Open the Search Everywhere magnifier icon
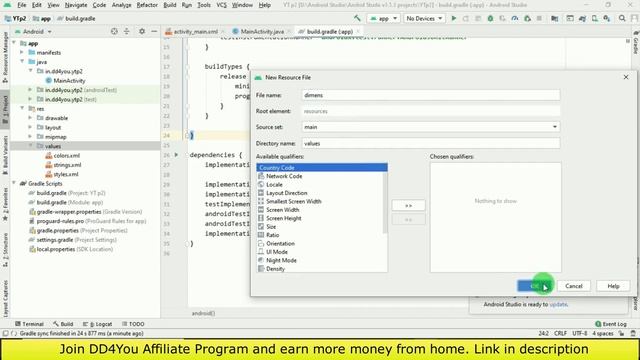Viewport: 640px width, 360px height. (622, 18)
